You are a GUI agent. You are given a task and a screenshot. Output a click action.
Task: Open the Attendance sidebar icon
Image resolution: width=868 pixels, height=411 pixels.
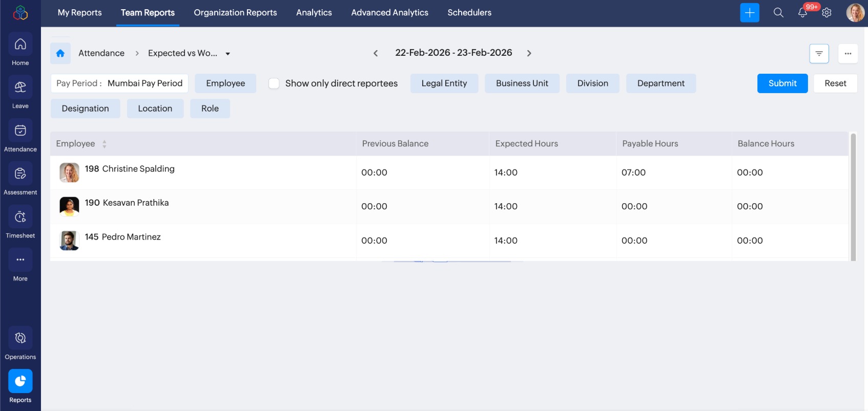pos(20,131)
